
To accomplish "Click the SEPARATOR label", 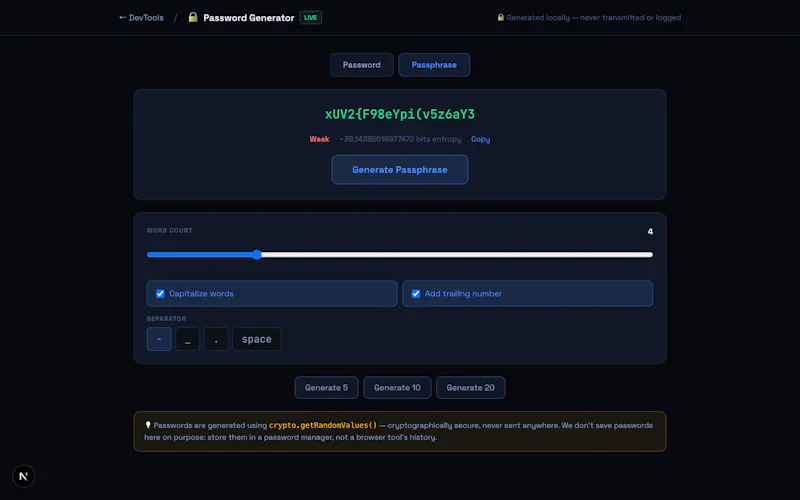I will [166, 318].
